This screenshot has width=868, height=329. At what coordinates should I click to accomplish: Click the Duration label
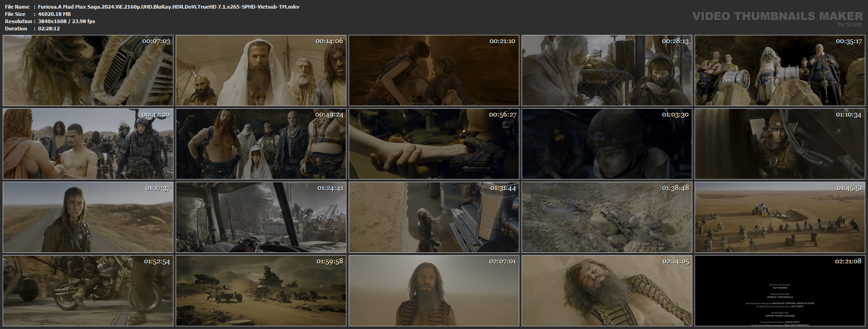pos(16,29)
